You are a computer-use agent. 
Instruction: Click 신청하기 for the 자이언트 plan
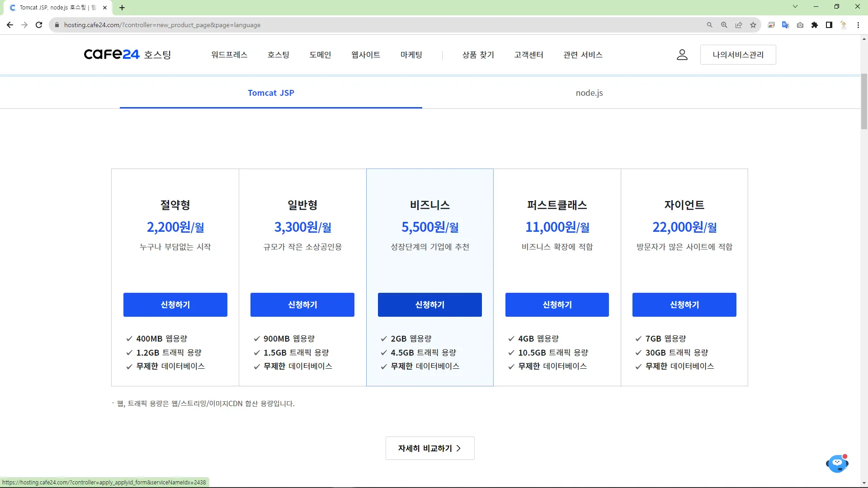tap(684, 305)
